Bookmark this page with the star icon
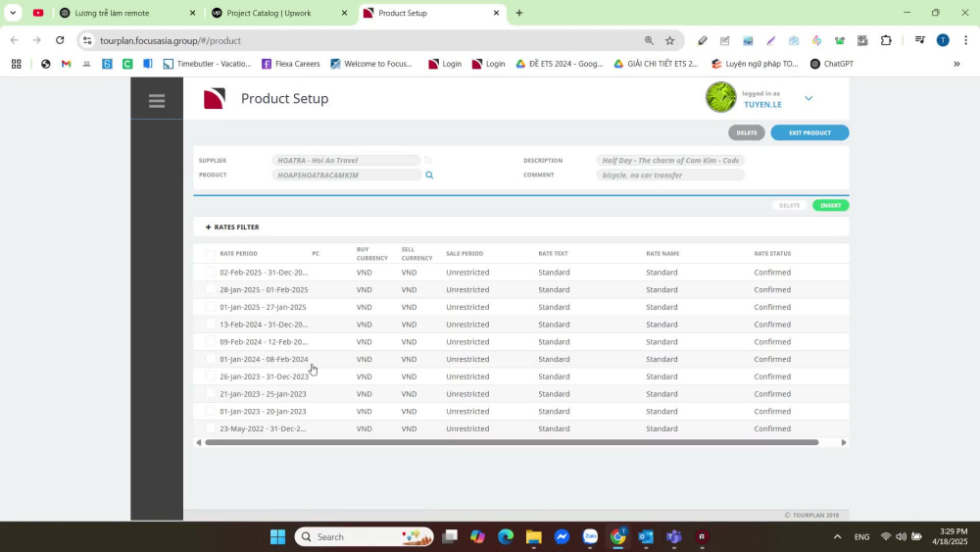Viewport: 980px width, 552px height. coord(670,40)
